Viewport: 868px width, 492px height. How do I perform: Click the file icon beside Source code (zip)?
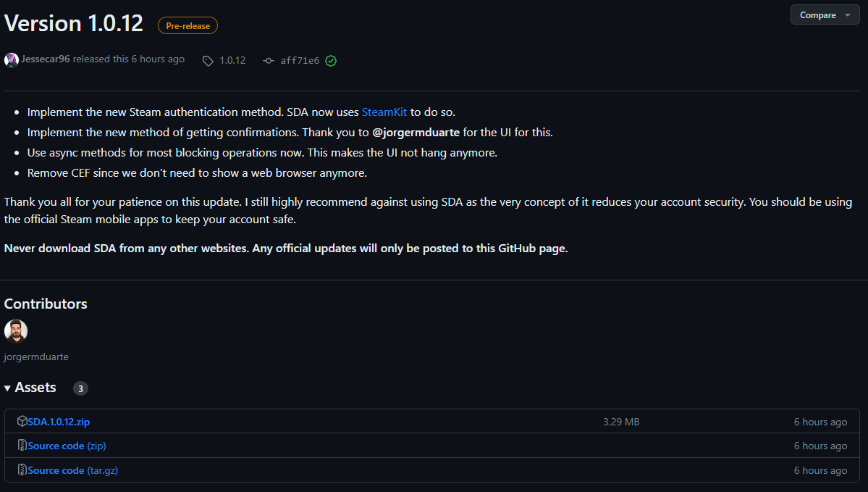tap(22, 446)
